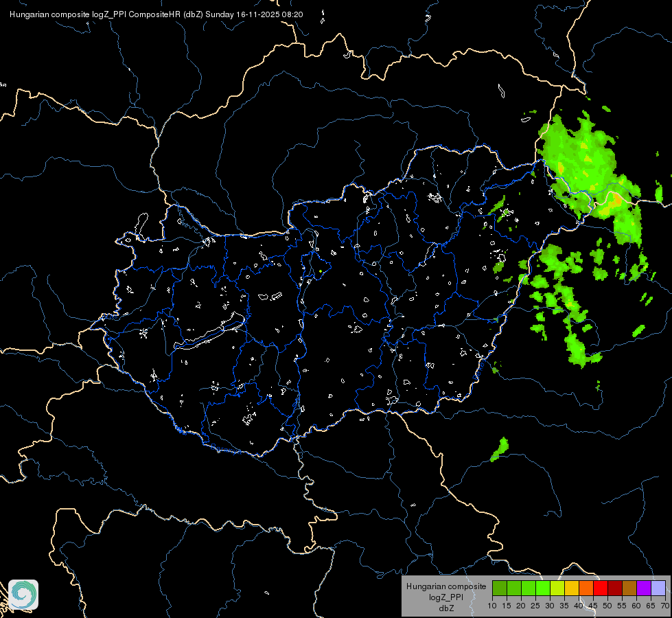Click the legend scale number 15
Image resolution: width=672 pixels, height=618 pixels.
[x=507, y=606]
